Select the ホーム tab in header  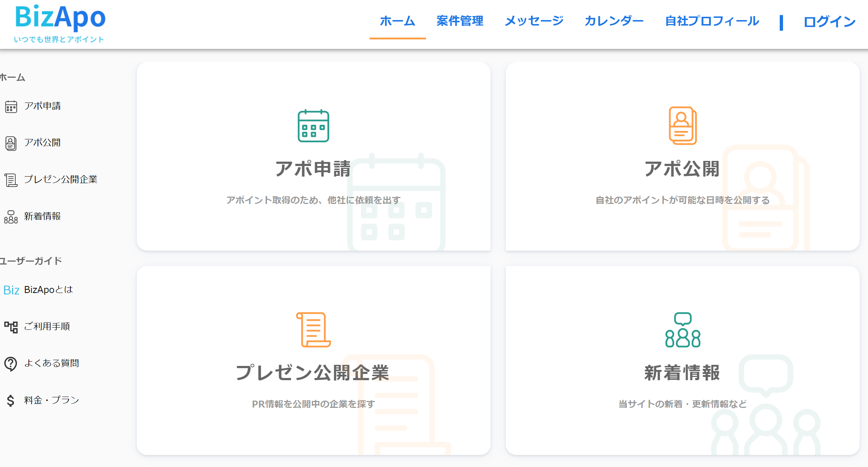pyautogui.click(x=397, y=21)
